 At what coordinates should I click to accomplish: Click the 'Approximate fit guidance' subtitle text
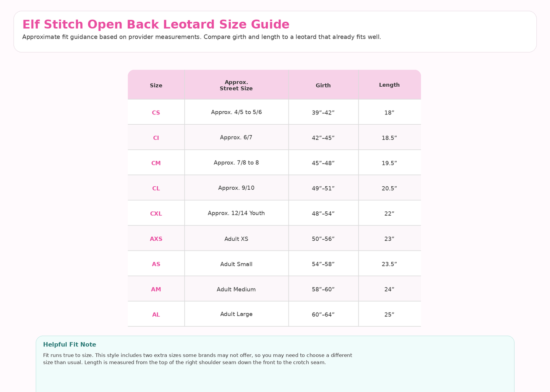point(201,37)
